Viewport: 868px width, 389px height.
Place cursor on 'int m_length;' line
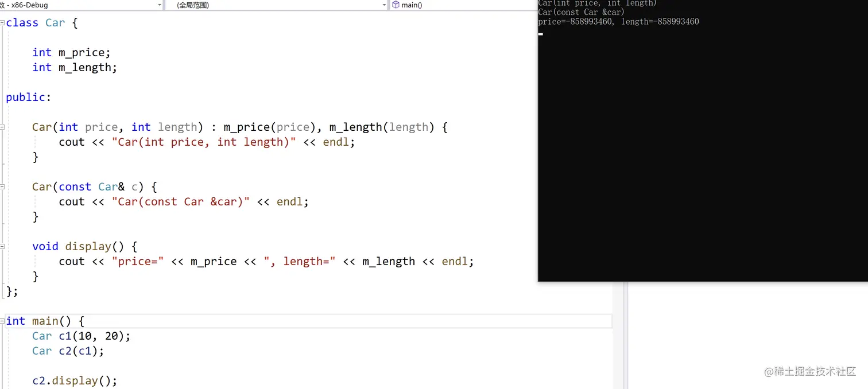coord(75,68)
